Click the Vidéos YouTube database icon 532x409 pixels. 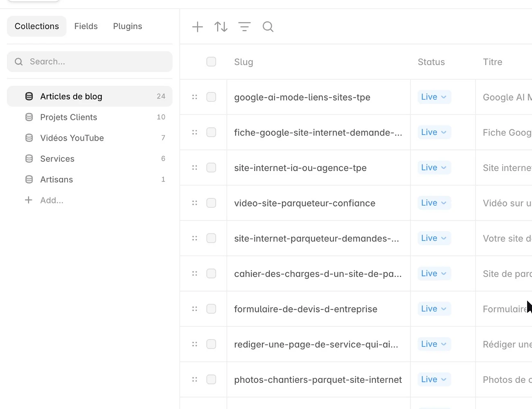click(x=29, y=138)
